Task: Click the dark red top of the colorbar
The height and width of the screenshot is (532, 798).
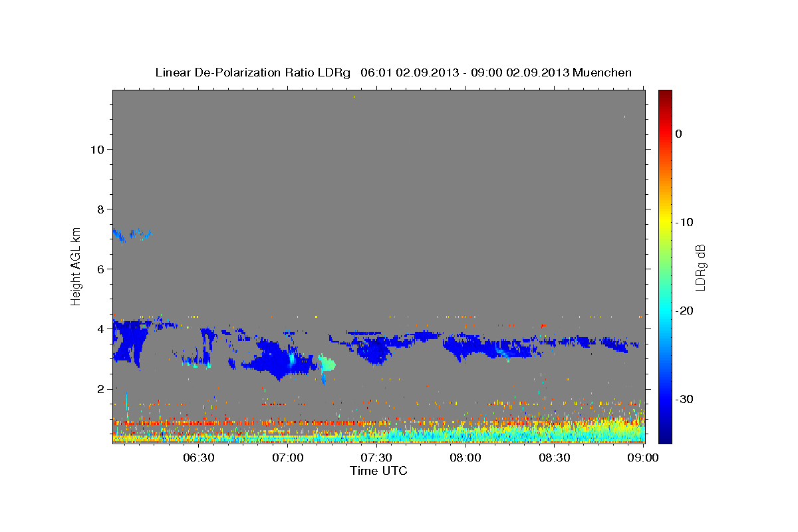Action: click(x=665, y=96)
